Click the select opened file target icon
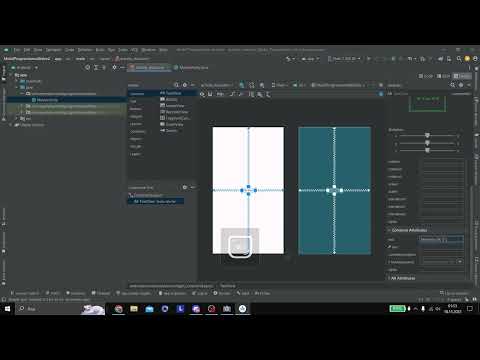Screen dimensions: 480x360 [87, 68]
